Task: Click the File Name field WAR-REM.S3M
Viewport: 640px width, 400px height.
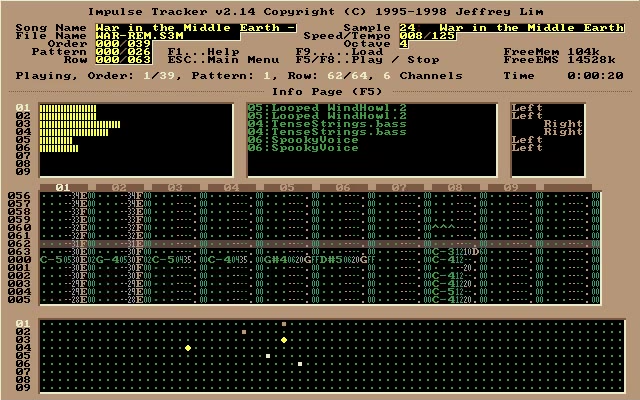Action: pos(168,36)
